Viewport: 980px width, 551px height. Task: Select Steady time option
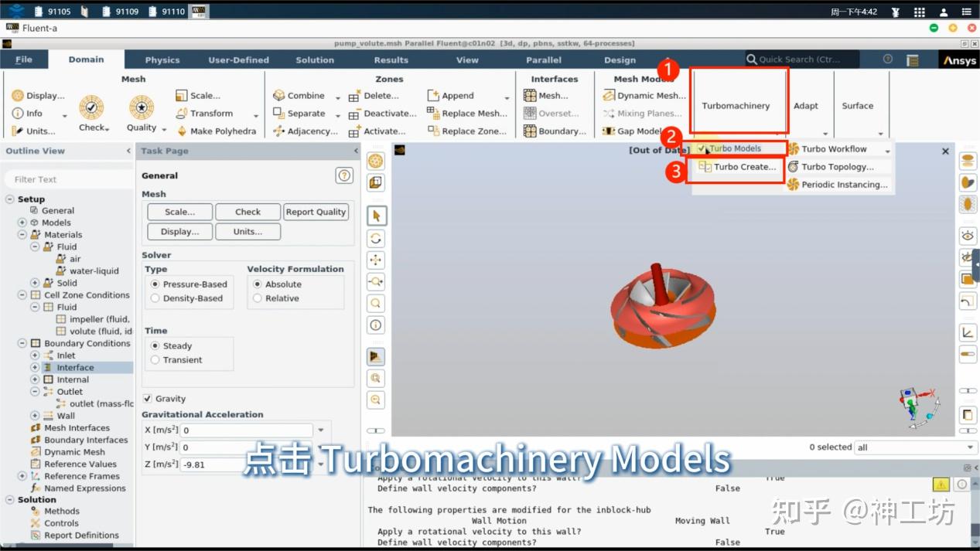[155, 346]
